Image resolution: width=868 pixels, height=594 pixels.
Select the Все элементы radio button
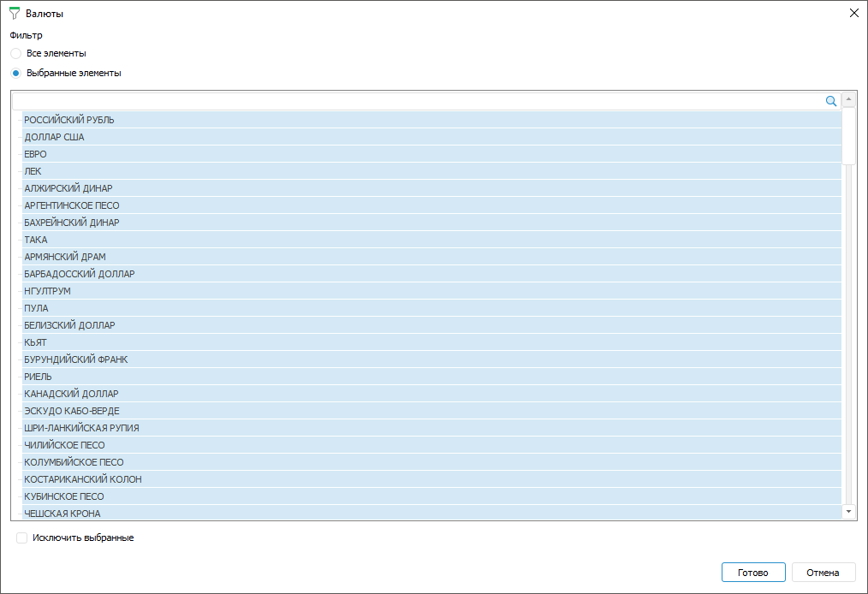click(16, 53)
